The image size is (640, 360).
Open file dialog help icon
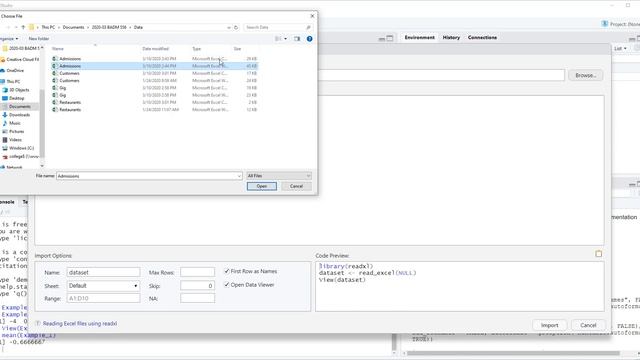tap(309, 39)
